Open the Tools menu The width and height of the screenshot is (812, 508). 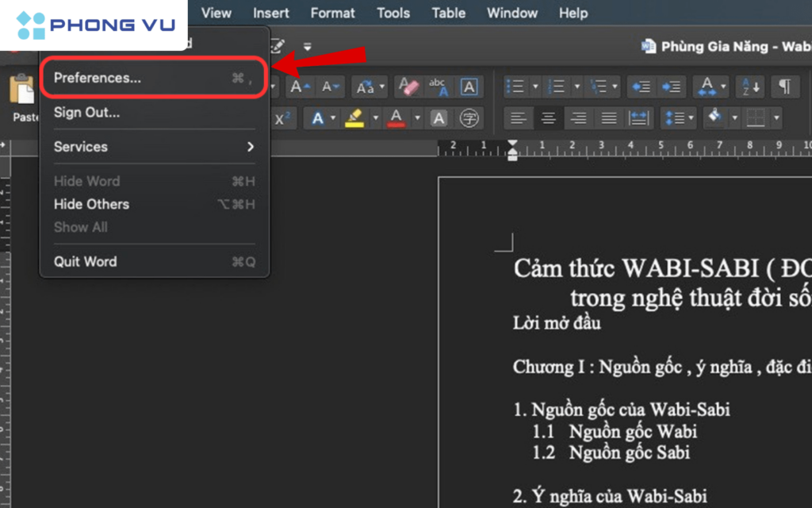pos(393,13)
